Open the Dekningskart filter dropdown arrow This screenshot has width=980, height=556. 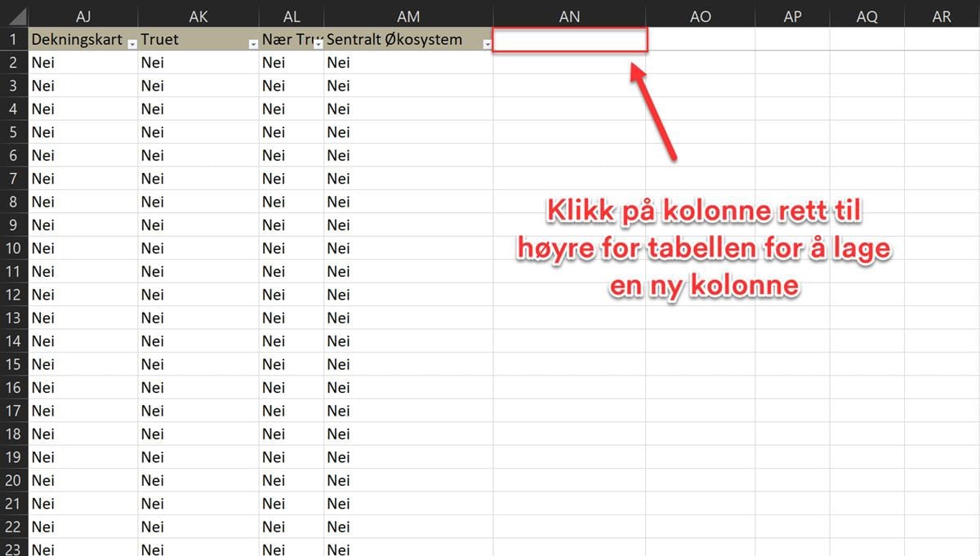[132, 45]
